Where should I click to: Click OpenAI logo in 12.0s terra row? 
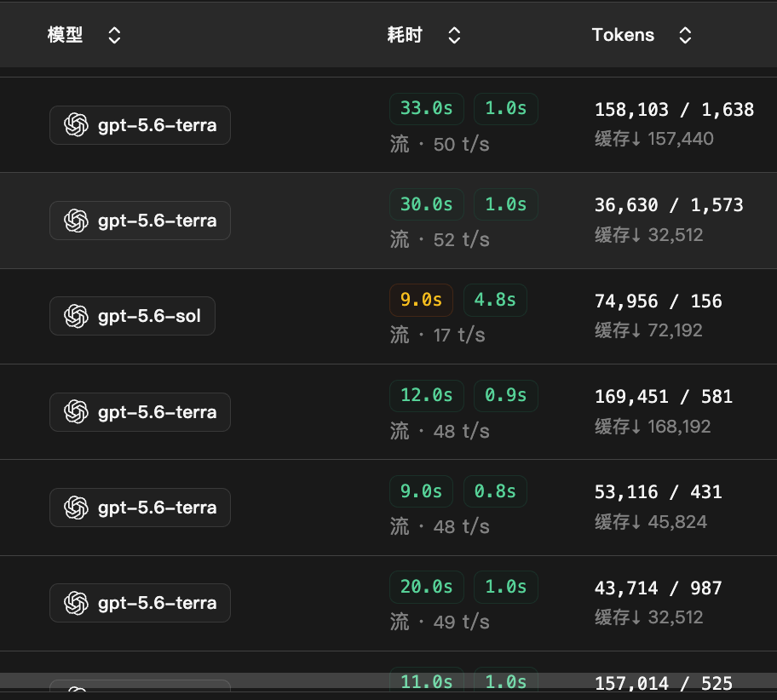[77, 411]
